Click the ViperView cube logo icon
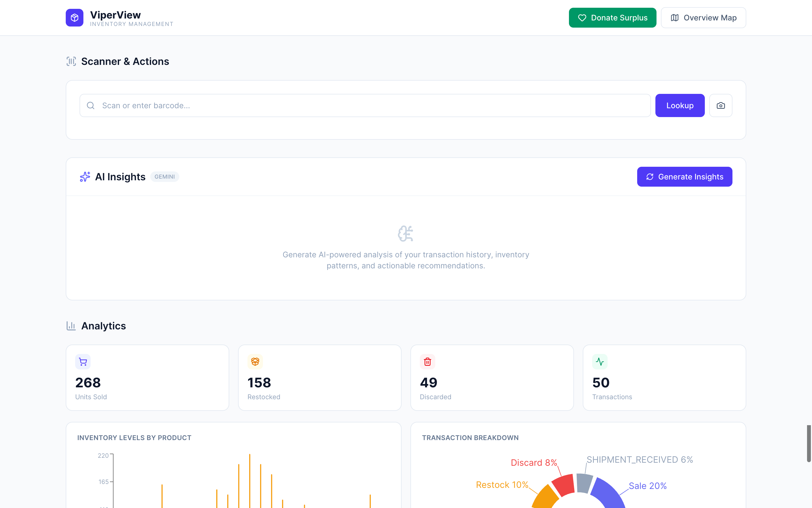Screen dimensions: 812x508 coord(74,17)
